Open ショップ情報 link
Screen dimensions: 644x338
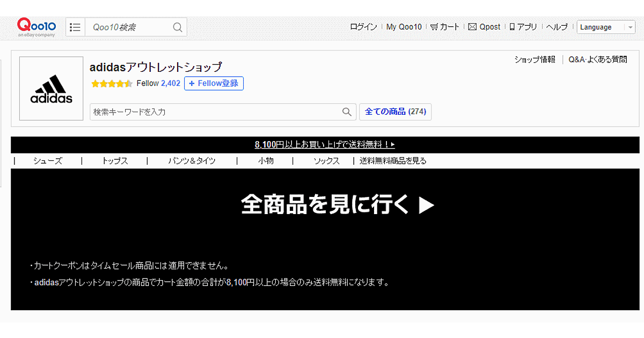pos(535,60)
